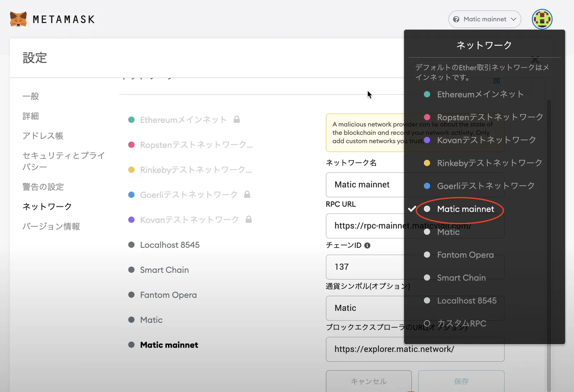Image resolution: width=574 pixels, height=392 pixels.
Task: Select Localhost 8545 in the settings list
Action: [164, 245]
